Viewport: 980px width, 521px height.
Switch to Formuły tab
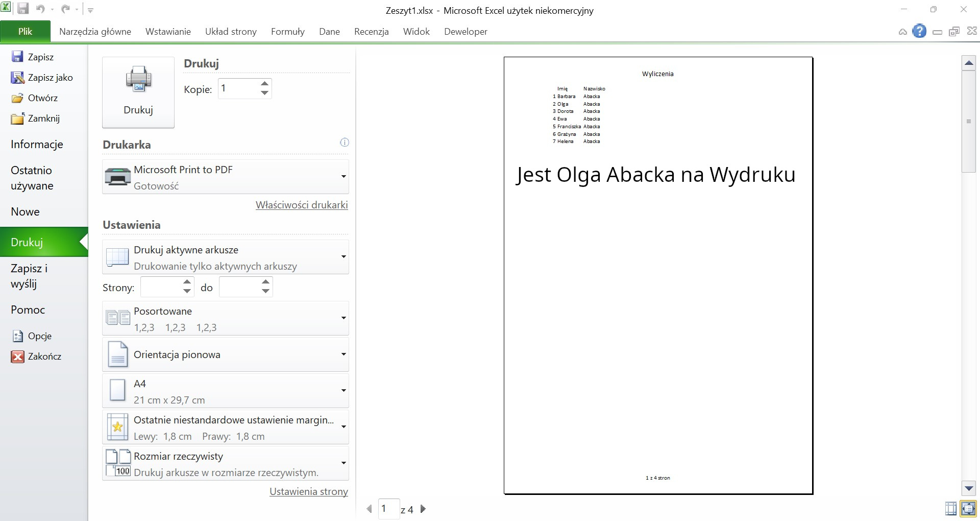pyautogui.click(x=288, y=32)
